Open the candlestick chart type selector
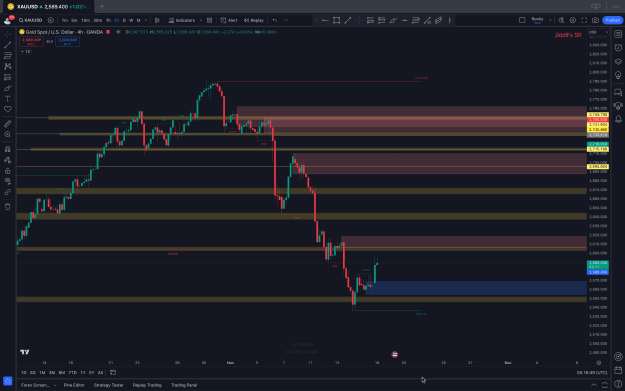 coord(157,20)
